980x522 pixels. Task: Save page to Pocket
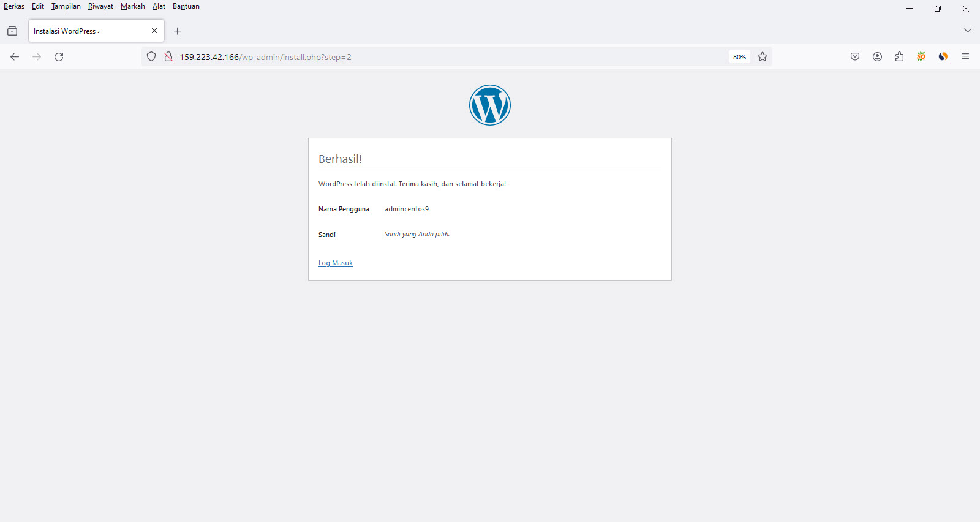[855, 57]
